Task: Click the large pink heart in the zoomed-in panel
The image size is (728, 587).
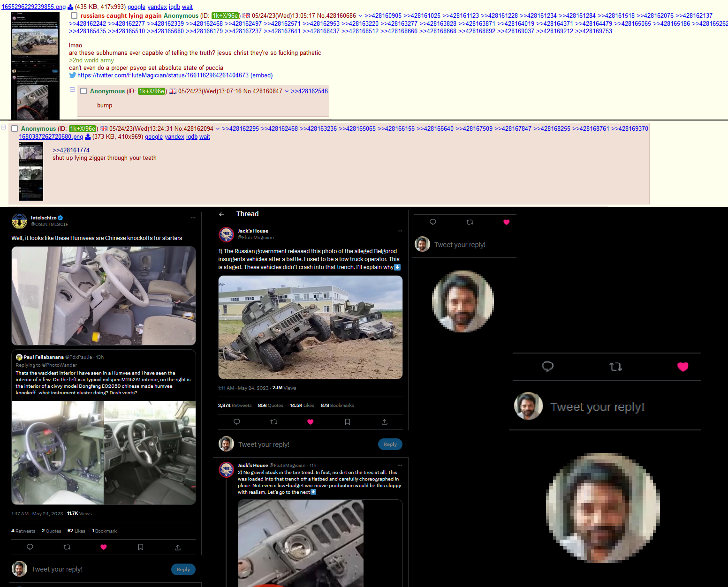Action: click(x=683, y=367)
